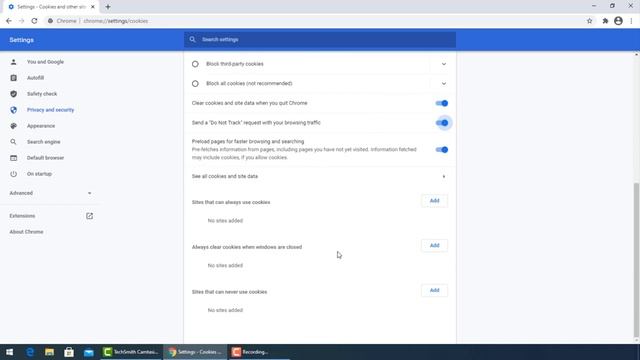Close the Settings tab
Viewport: 640px width, 360px height.
coord(93,7)
